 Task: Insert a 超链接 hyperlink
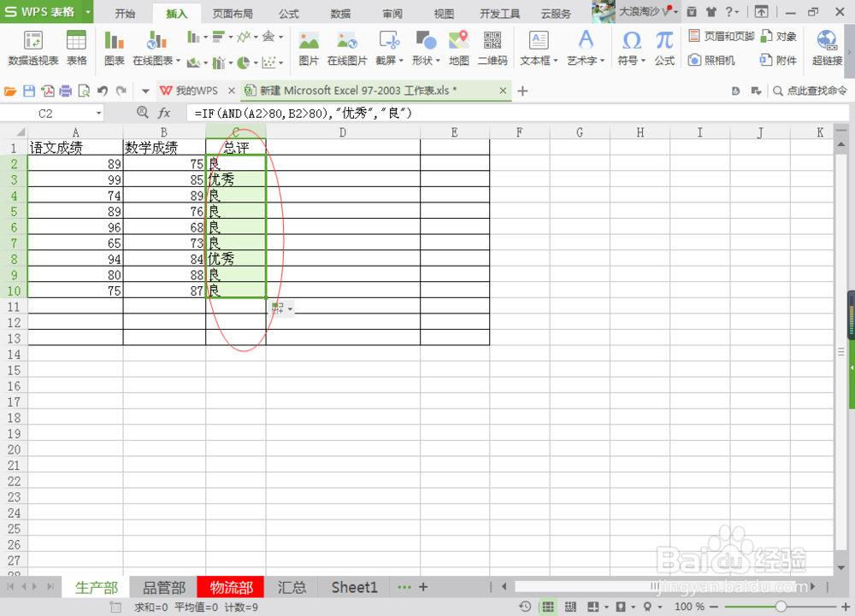(827, 48)
